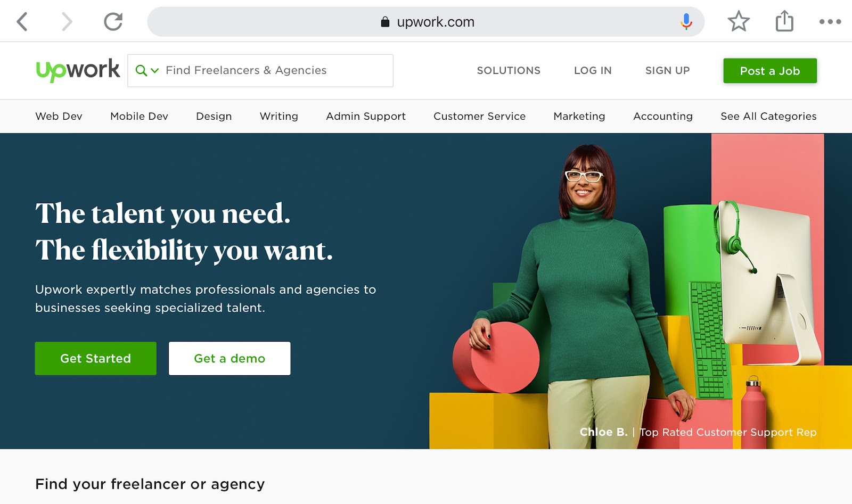Click the Post a Job button
The width and height of the screenshot is (852, 504).
click(x=770, y=71)
